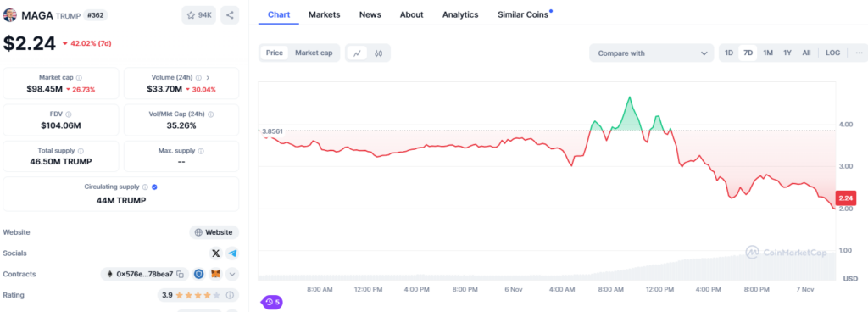Viewport: 868px width, 312px height.
Task: Open the Compare with dropdown
Action: pos(652,53)
